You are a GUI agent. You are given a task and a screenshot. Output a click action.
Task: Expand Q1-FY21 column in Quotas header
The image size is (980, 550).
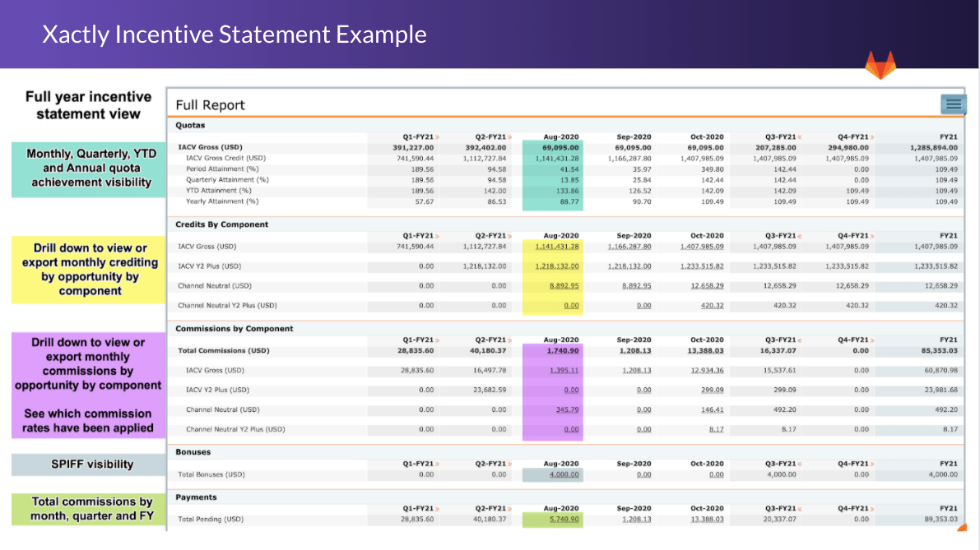(438, 137)
